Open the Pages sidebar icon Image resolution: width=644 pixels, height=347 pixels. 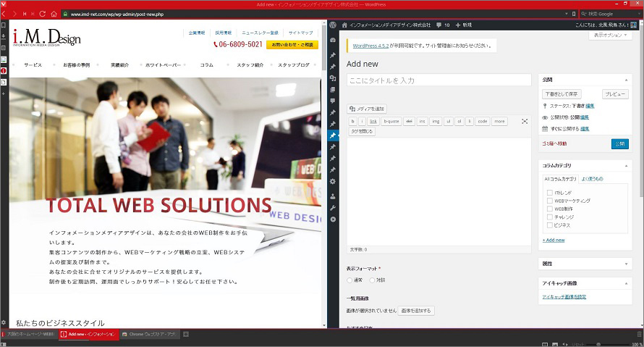point(333,90)
